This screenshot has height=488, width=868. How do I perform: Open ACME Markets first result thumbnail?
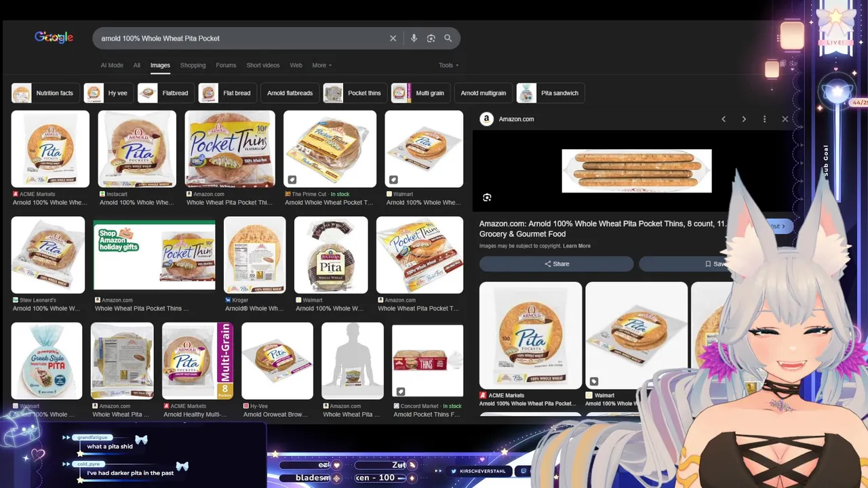(x=50, y=149)
